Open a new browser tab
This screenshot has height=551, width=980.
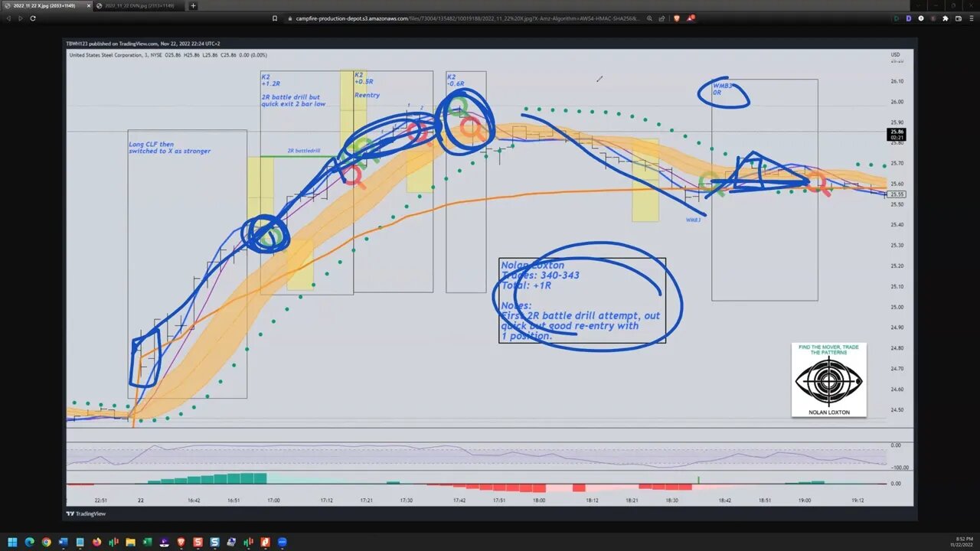(193, 5)
